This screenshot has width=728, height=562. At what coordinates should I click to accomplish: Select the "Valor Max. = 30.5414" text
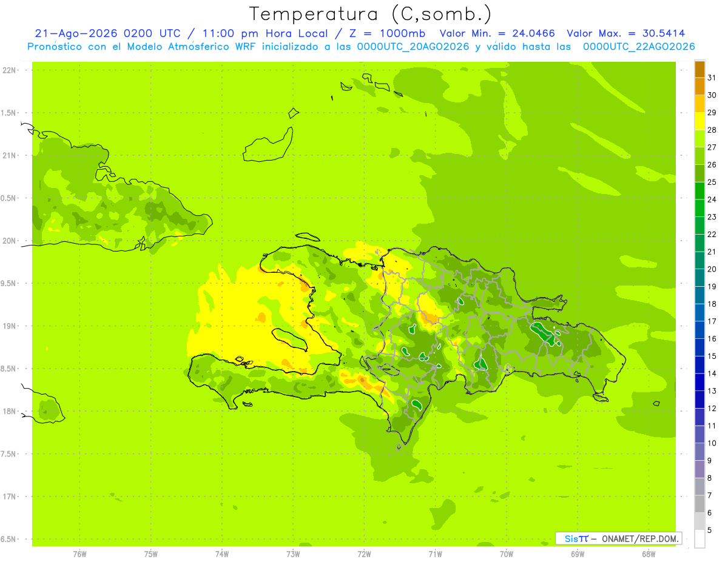pyautogui.click(x=627, y=33)
